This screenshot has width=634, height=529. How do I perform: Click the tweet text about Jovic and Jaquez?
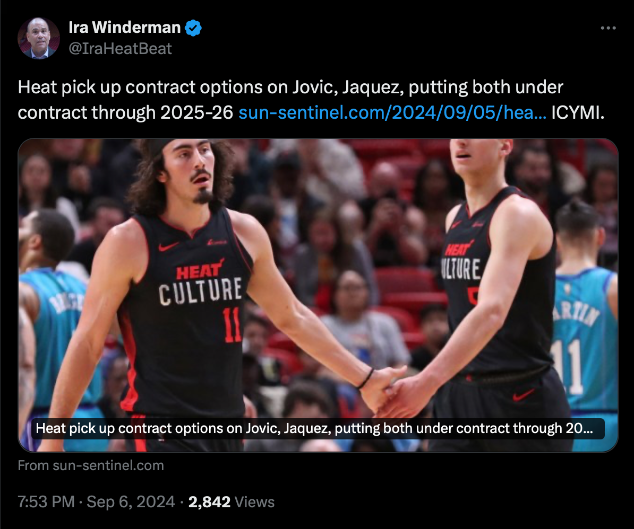[290, 99]
